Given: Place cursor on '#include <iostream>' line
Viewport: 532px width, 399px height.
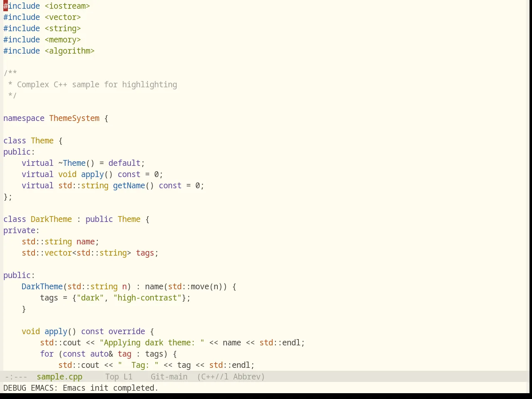Looking at the screenshot, I should pyautogui.click(x=47, y=6).
